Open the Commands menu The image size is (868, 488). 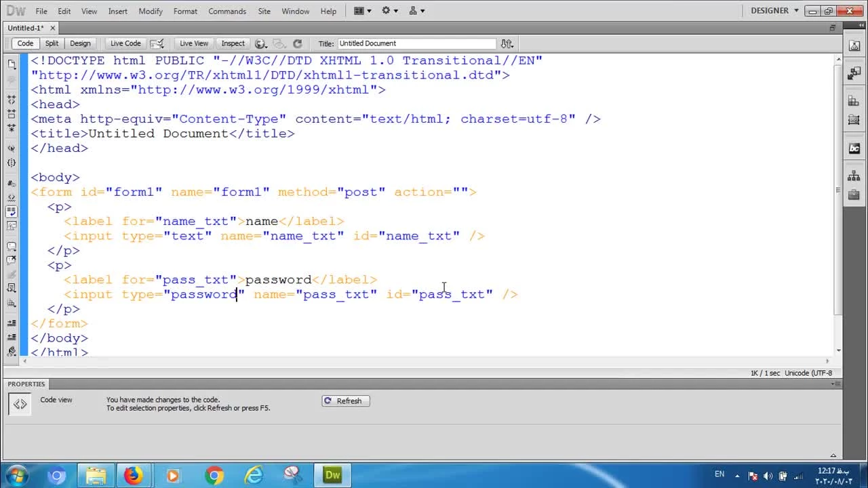point(227,12)
